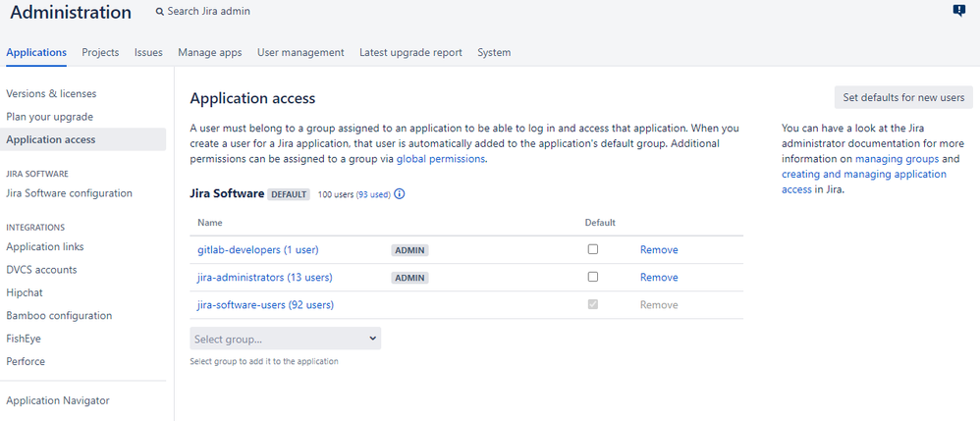This screenshot has height=421, width=980.
Task: Open Jira Software configuration
Action: (70, 193)
